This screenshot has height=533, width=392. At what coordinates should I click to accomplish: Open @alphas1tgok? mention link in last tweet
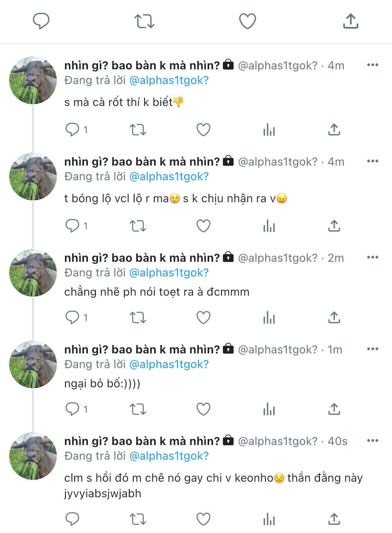(x=169, y=456)
